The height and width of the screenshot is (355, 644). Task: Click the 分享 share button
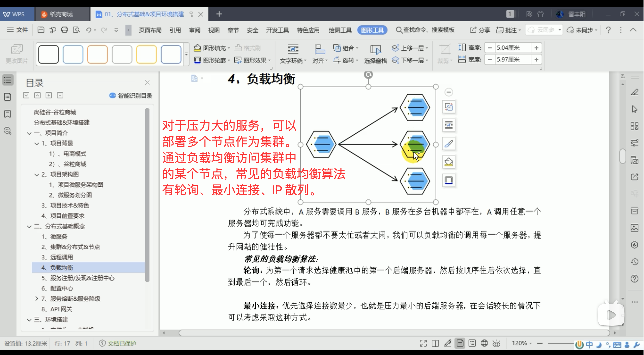click(480, 30)
